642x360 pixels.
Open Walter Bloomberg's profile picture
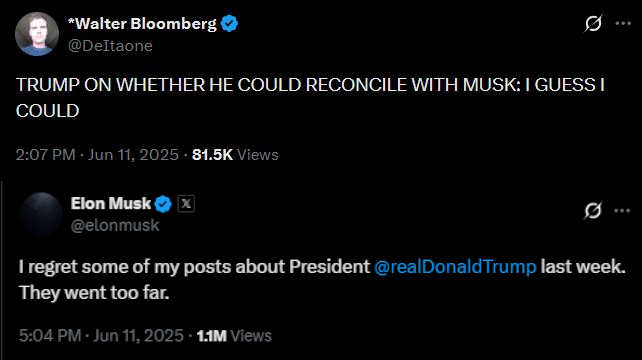click(x=37, y=34)
